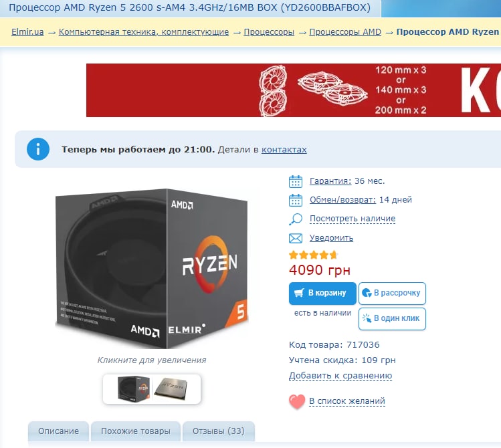Click the warranty calendar icon

click(x=296, y=181)
